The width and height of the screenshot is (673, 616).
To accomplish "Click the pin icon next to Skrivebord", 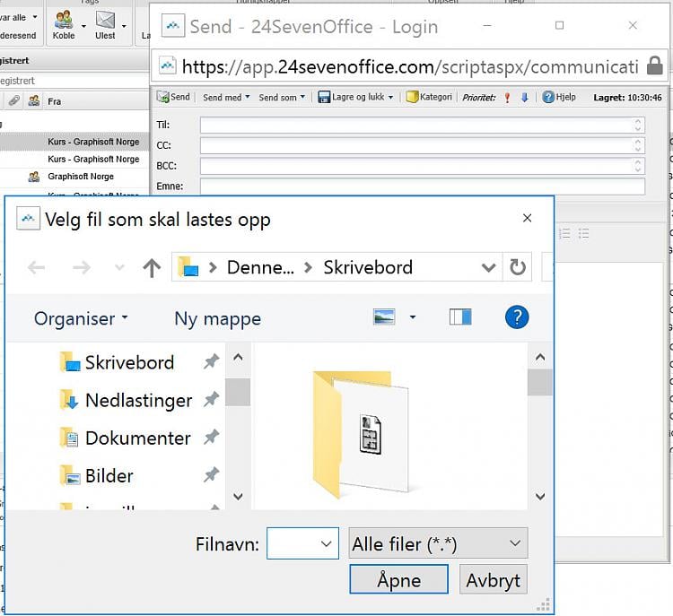I will 211,361.
